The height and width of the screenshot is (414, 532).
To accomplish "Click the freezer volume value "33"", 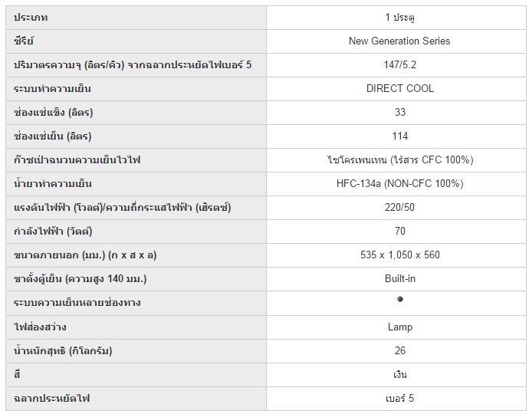I will pos(399,112).
